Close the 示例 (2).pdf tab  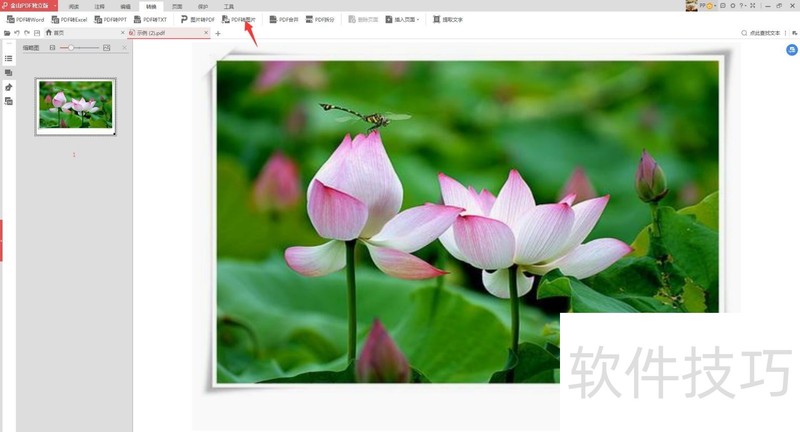tap(206, 33)
